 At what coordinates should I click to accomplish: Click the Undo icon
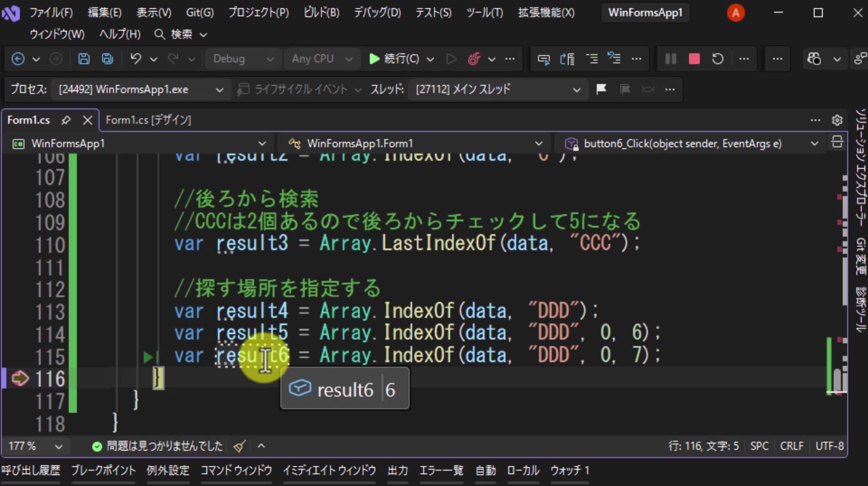click(136, 59)
